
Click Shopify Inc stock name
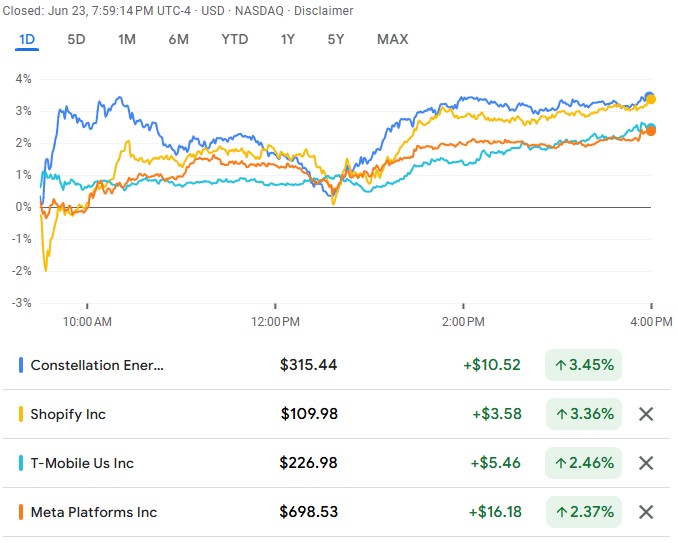[x=68, y=414]
